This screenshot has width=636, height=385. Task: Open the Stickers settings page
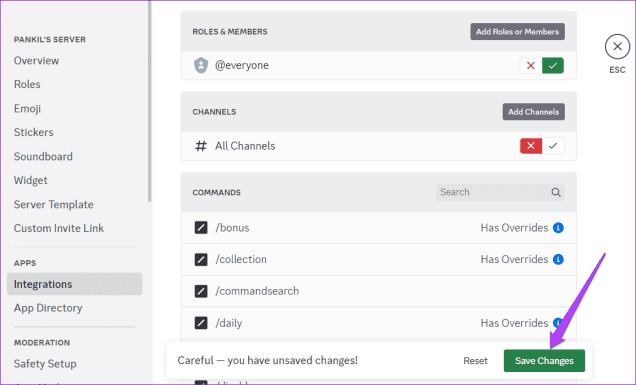(34, 132)
